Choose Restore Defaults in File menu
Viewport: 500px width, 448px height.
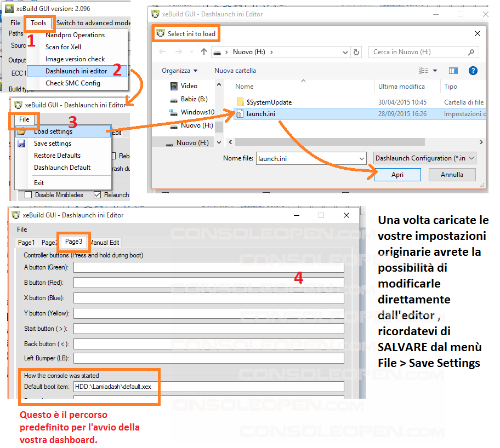57,156
